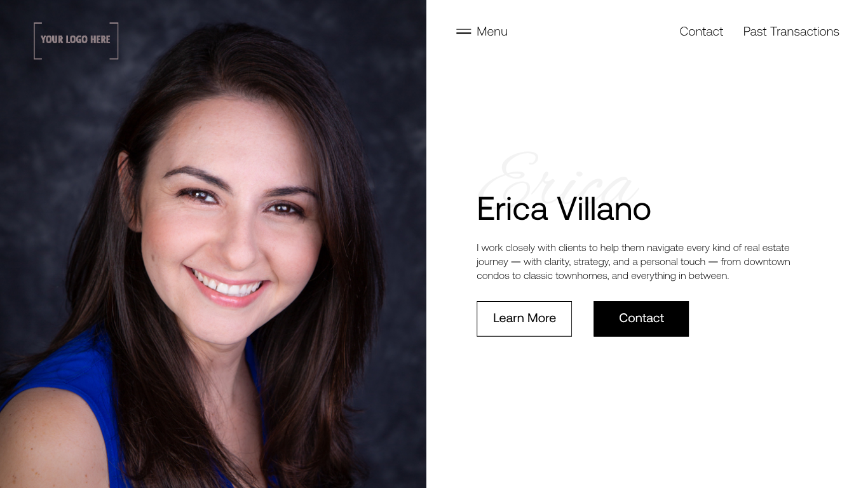Click the "Menu" label in the header
868x488 pixels.
[x=492, y=31]
